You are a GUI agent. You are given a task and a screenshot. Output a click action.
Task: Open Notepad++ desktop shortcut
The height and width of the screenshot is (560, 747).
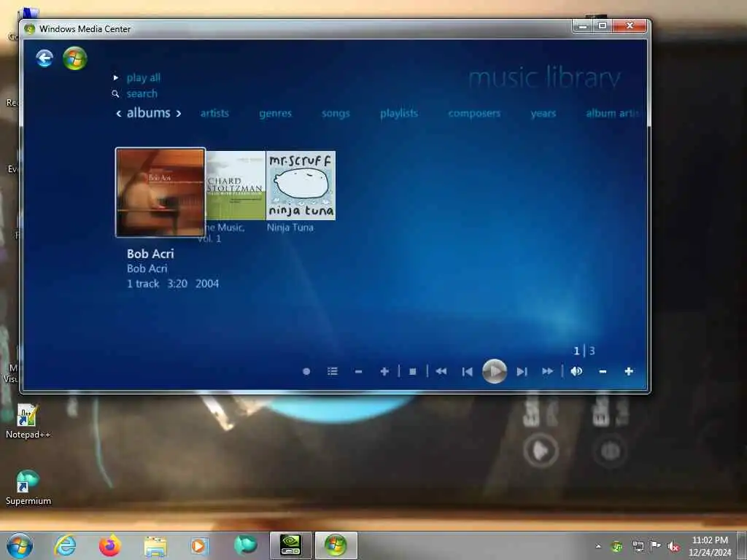[28, 421]
